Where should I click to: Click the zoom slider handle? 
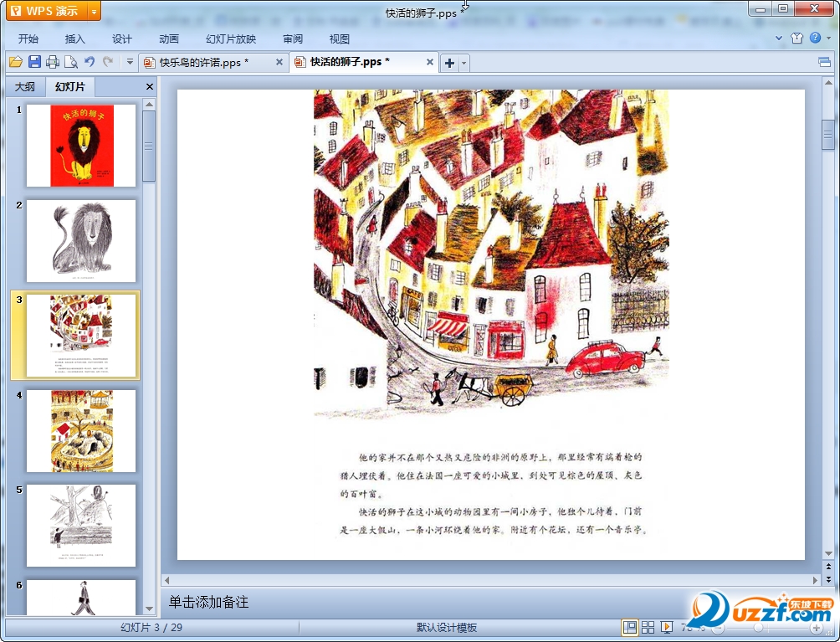coord(758,628)
